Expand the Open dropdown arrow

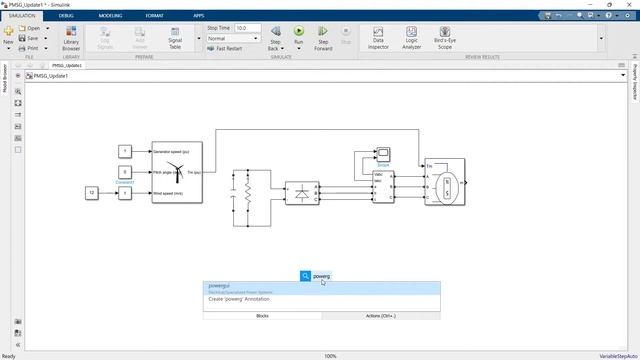47,28
